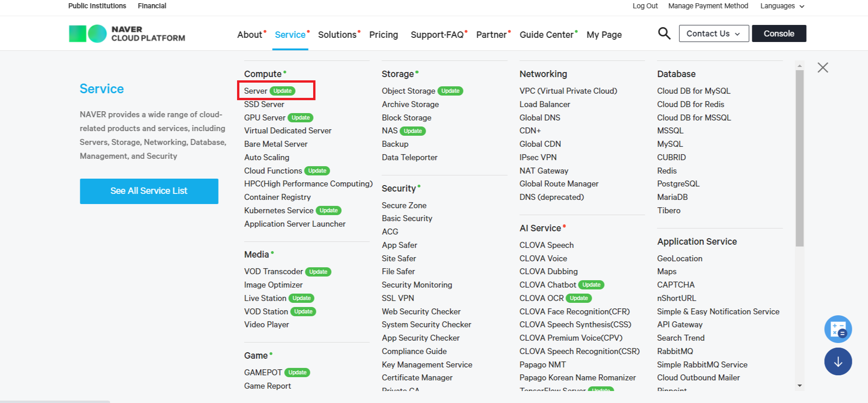Open the Guide Center menu
Screen dimensions: 868x403
click(x=547, y=35)
